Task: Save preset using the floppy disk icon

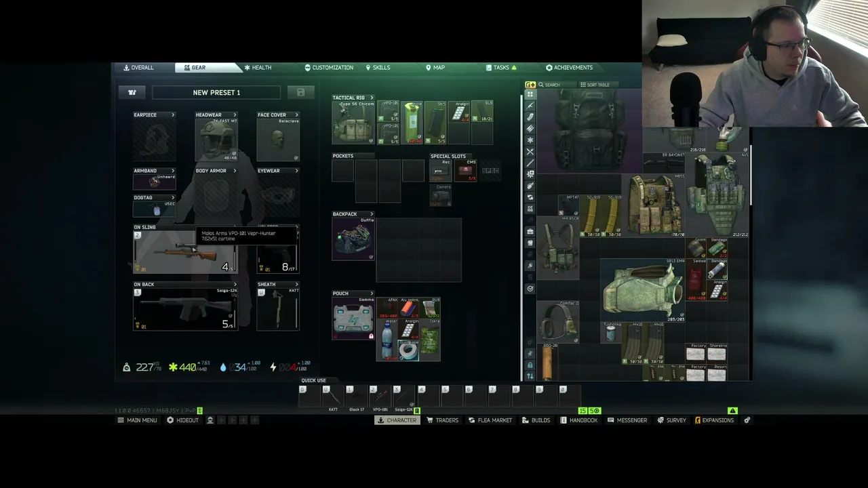Action: pos(300,92)
